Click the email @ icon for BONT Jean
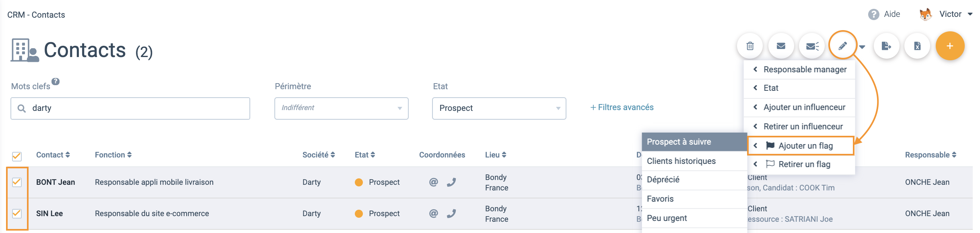 tap(433, 182)
